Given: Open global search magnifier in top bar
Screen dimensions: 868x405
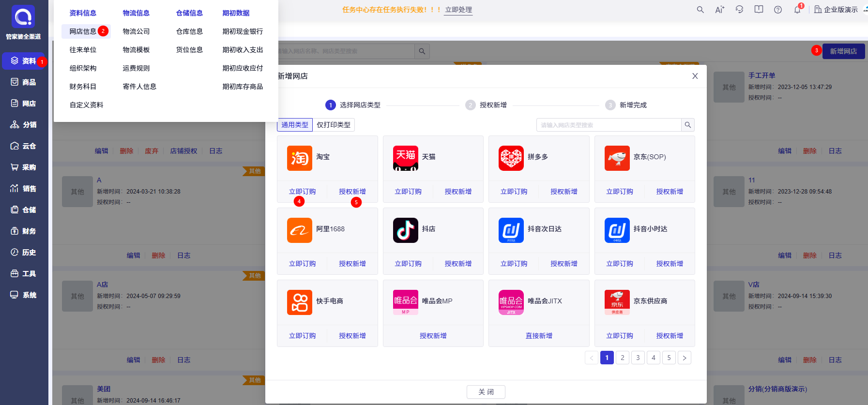Looking at the screenshot, I should coord(700,10).
